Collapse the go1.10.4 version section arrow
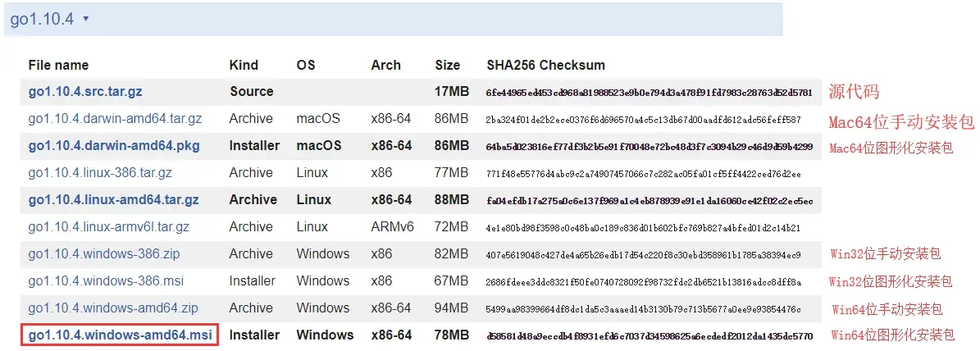The height and width of the screenshot is (351, 980). [85, 19]
